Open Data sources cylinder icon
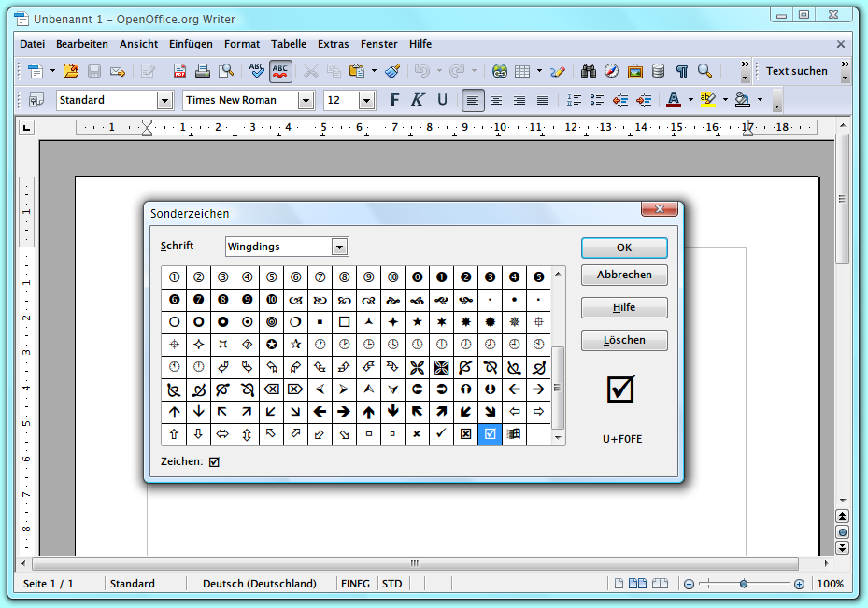Viewport: 868px width, 608px height. click(658, 71)
